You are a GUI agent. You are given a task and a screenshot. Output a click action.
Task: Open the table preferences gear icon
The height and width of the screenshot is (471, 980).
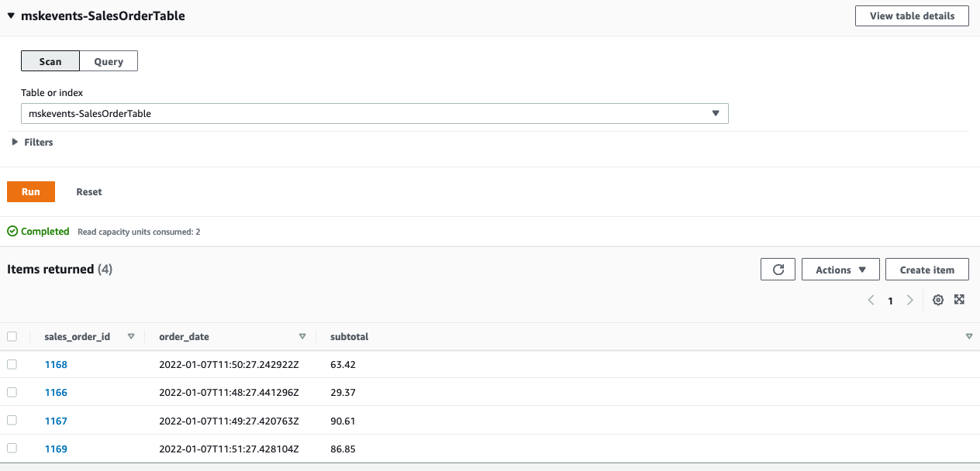[x=938, y=300]
